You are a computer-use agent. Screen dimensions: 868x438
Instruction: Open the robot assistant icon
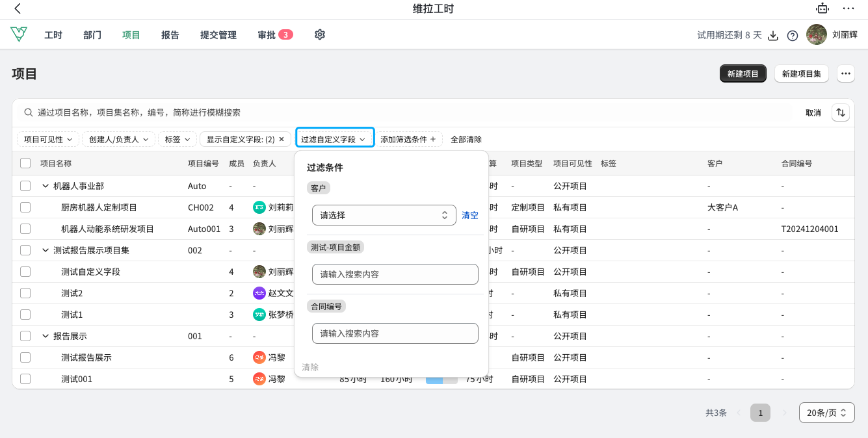coord(823,8)
